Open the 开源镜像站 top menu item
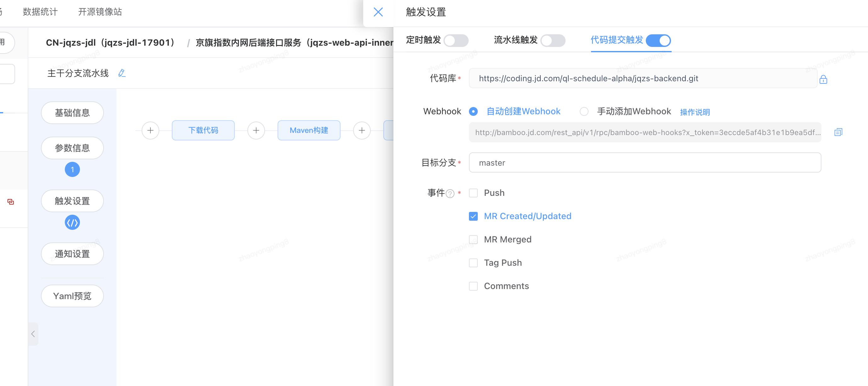Screen dimensions: 868x386 coord(100,12)
